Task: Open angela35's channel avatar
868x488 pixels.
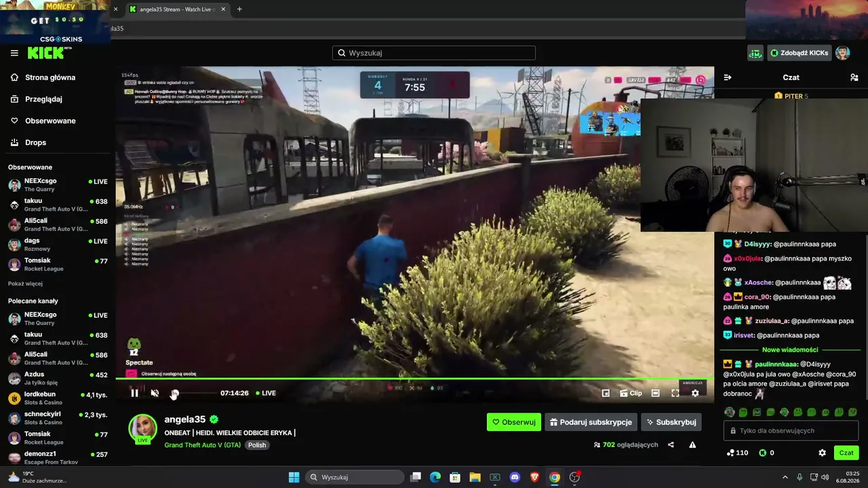Action: click(x=142, y=428)
